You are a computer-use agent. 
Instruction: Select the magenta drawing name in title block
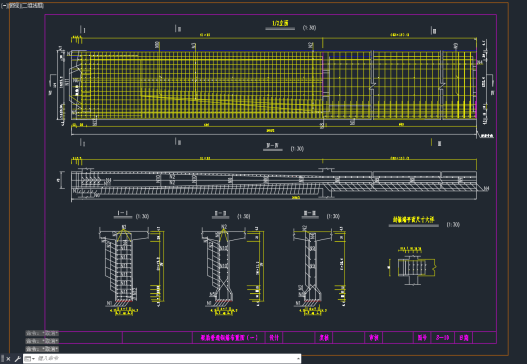[x=229, y=337]
